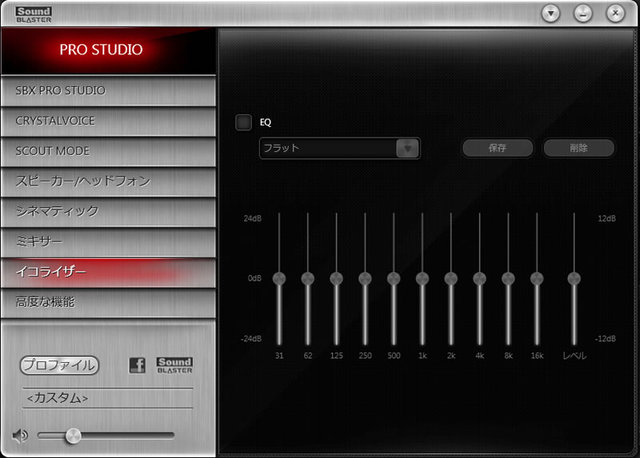The height and width of the screenshot is (458, 640).
Task: Click the 16k frequency label
Action: [537, 356]
